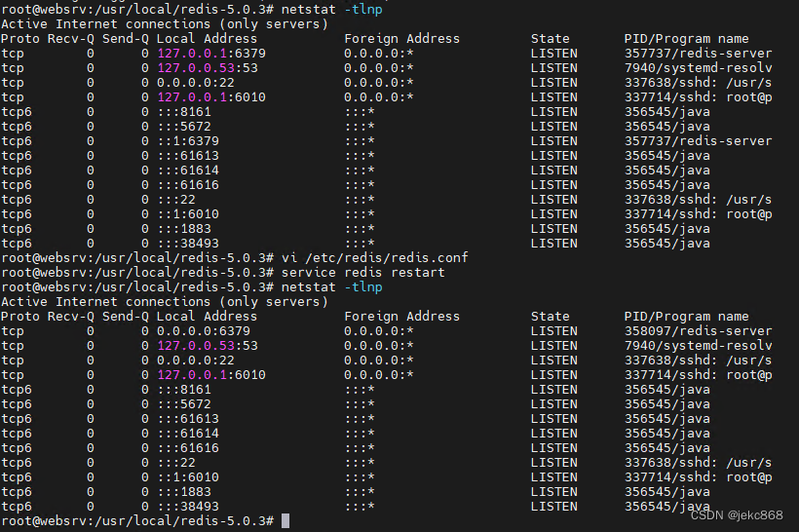Screen dimensions: 799x532
Task: Place cursor at the blinking terminal cursor block
Action: [285, 520]
